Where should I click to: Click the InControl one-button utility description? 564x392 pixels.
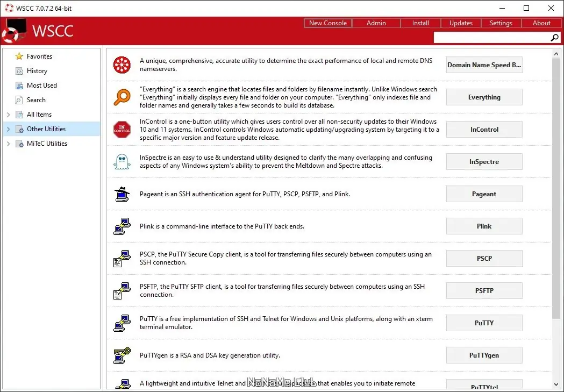coord(289,130)
